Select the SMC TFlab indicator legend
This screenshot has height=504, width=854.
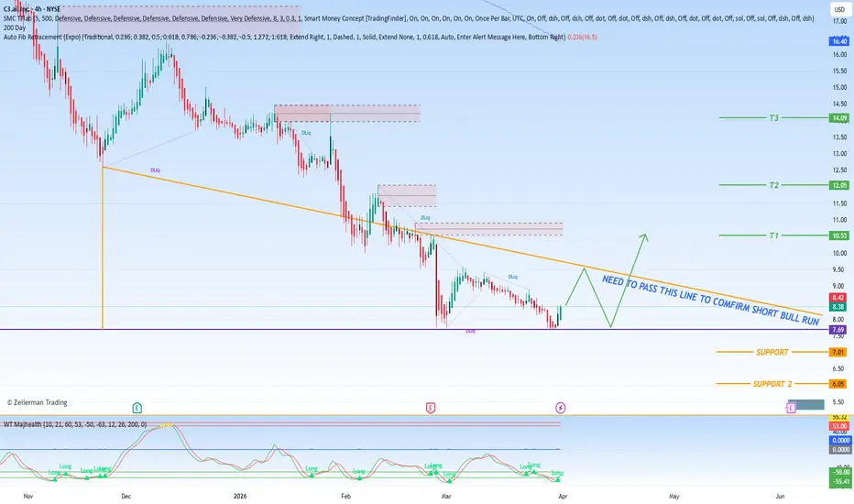point(409,18)
